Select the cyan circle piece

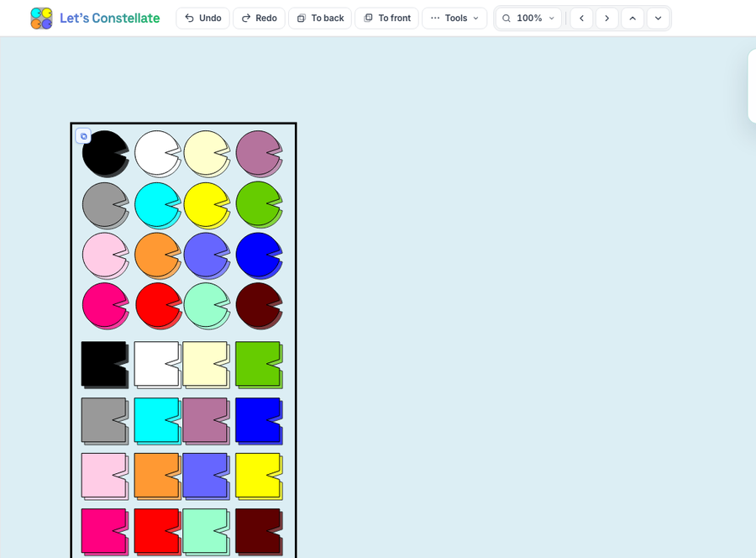pos(158,205)
